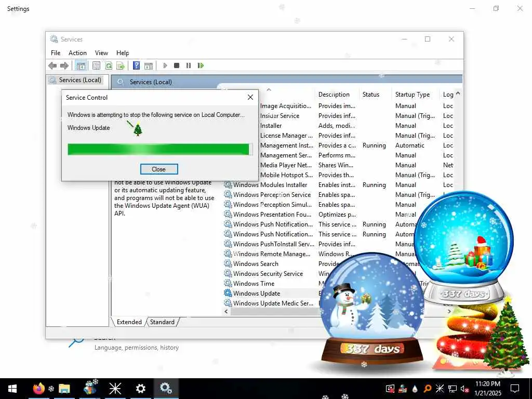This screenshot has height=399, width=532.
Task: Select Services (Local) in left tree
Action: click(x=79, y=80)
